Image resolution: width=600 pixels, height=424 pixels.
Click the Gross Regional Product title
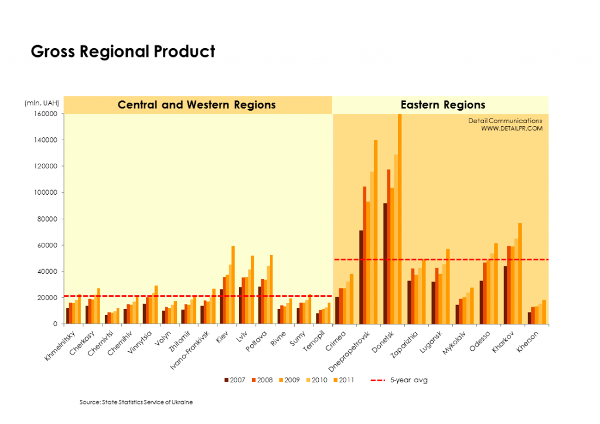tap(123, 50)
